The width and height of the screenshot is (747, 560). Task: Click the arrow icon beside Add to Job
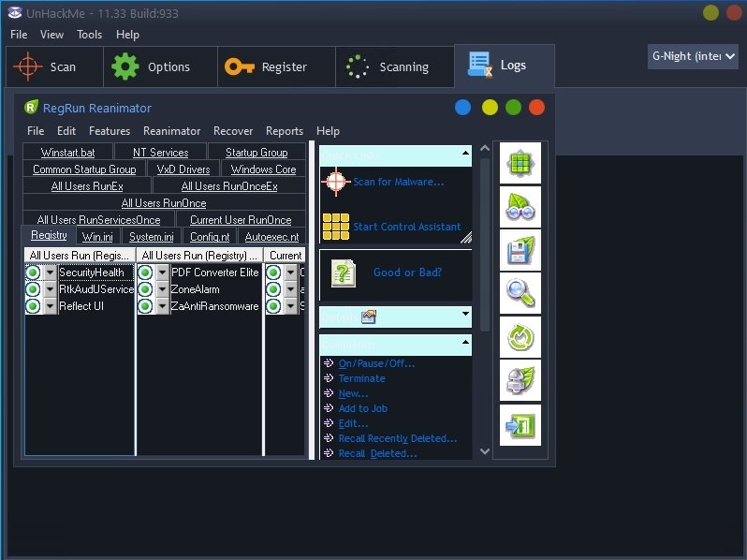329,408
